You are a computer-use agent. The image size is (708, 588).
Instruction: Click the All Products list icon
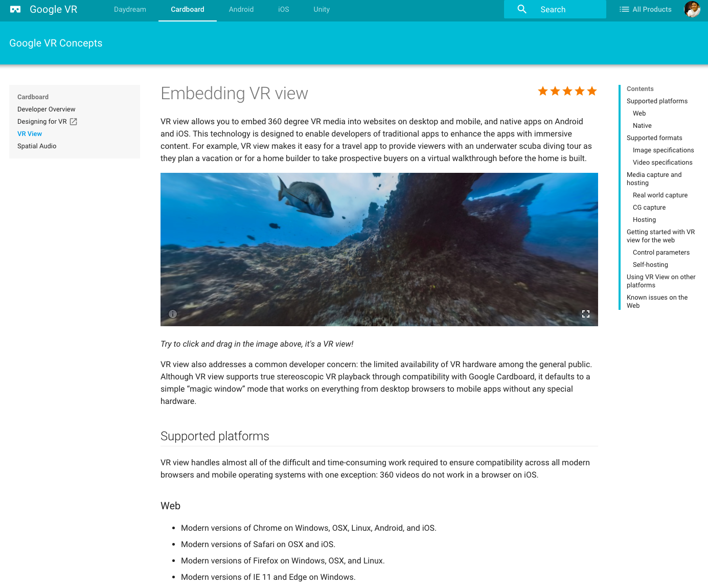tap(624, 9)
